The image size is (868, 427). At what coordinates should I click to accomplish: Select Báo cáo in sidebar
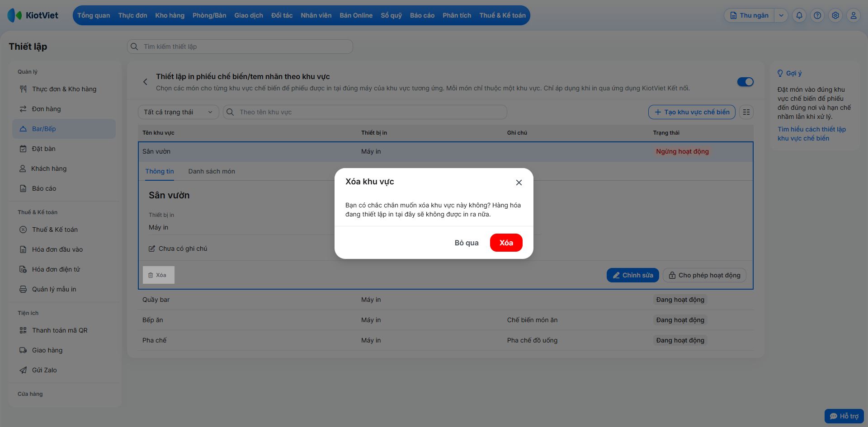pos(64,188)
